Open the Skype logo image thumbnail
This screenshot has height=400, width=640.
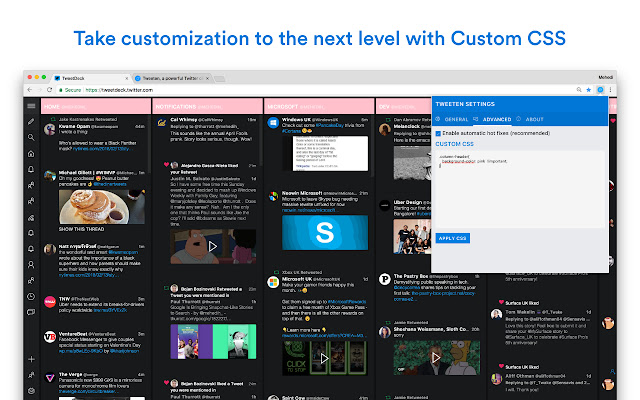pyautogui.click(x=325, y=232)
